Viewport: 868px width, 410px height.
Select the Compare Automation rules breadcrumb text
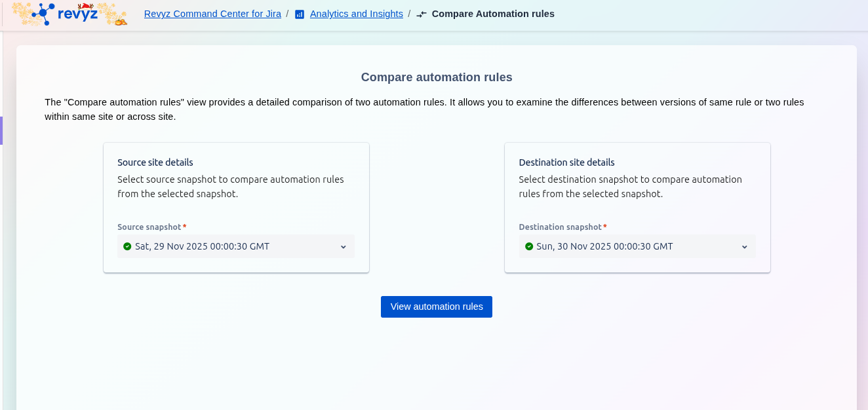pyautogui.click(x=493, y=14)
